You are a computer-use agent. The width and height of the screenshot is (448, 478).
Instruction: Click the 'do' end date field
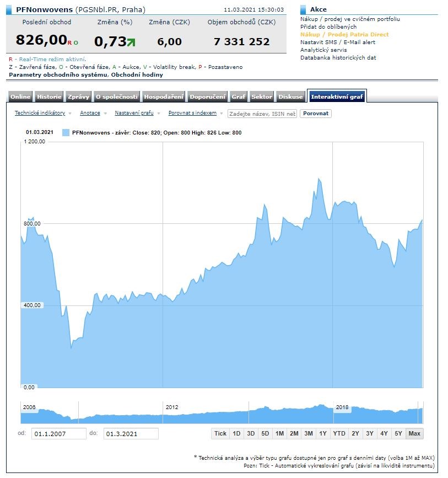click(131, 434)
